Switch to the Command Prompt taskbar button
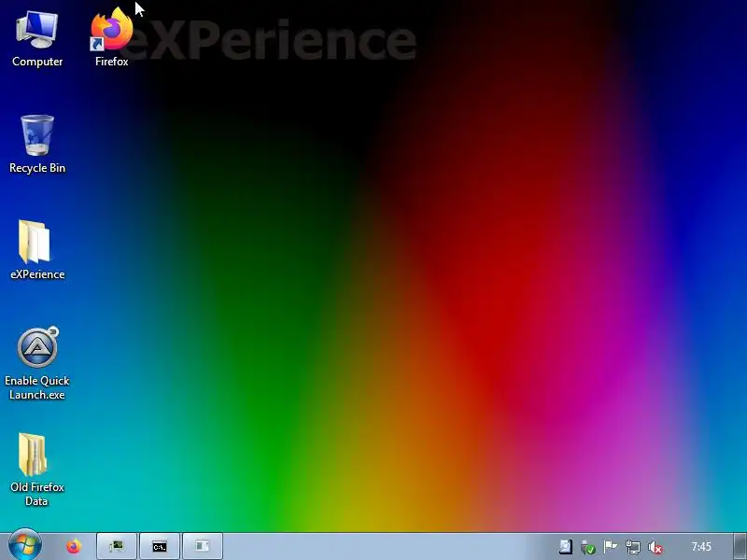747x560 pixels. [x=160, y=546]
